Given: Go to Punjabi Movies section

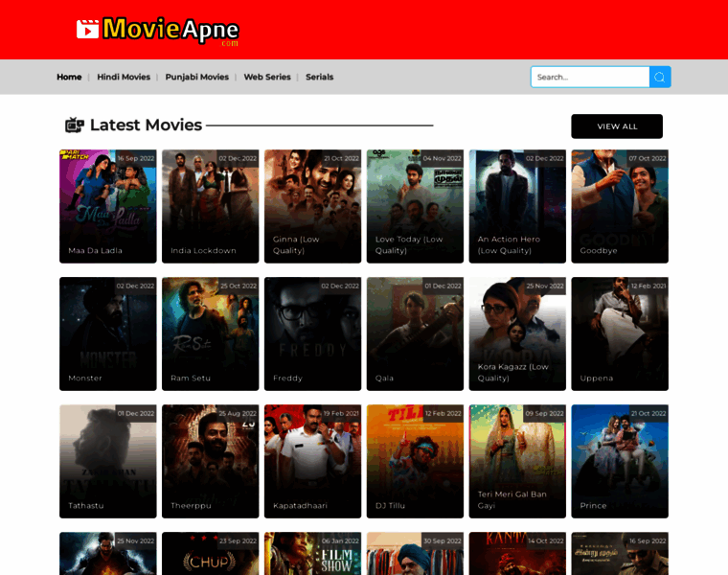Looking at the screenshot, I should 197,77.
